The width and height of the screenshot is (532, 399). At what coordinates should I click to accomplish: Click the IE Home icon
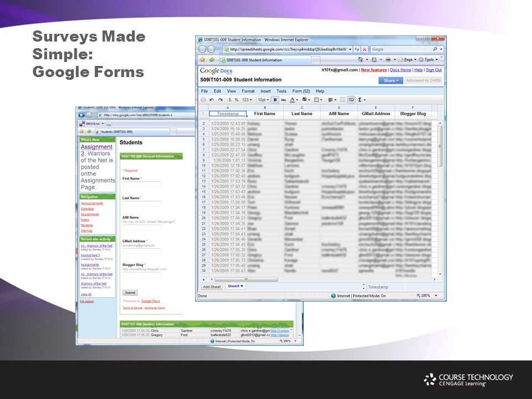coord(360,60)
